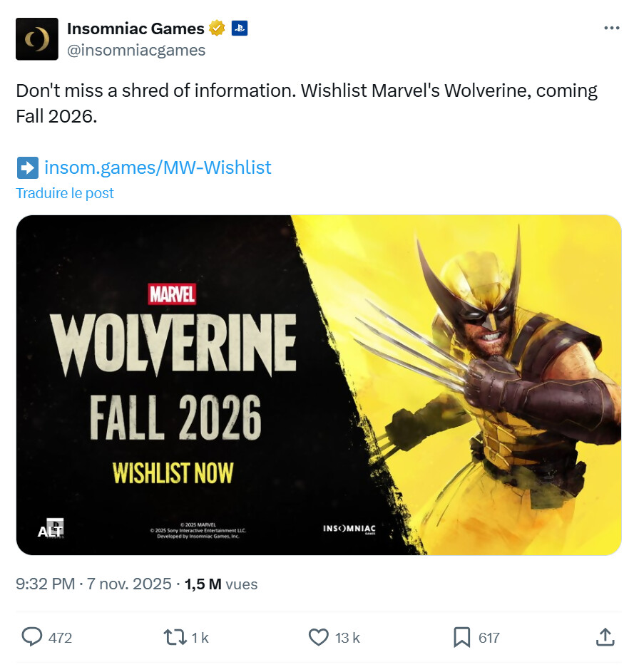Screen dimensions: 634x672
Task: Show the ALT image description
Action: click(x=50, y=530)
